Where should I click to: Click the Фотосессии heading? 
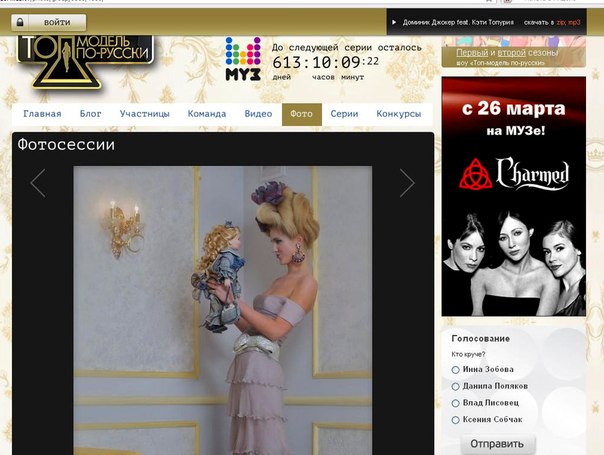point(66,145)
